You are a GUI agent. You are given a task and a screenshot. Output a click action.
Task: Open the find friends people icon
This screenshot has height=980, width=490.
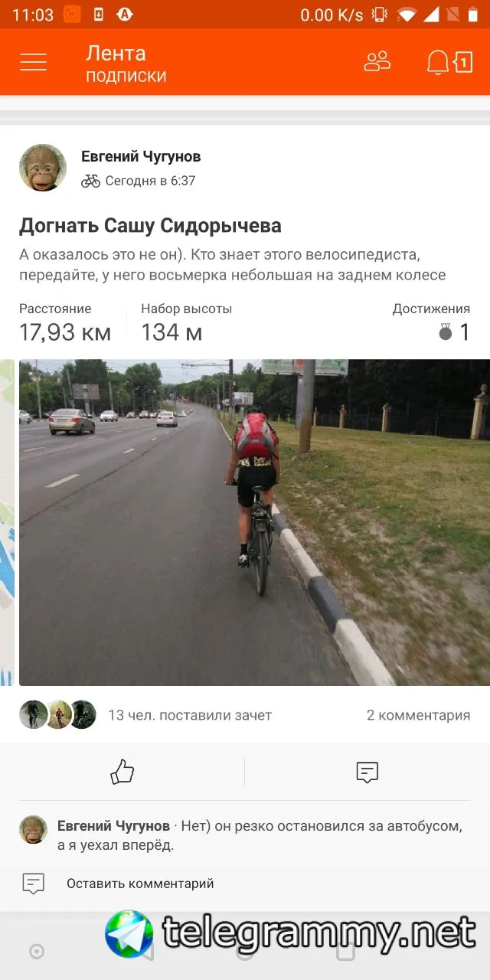pyautogui.click(x=377, y=62)
